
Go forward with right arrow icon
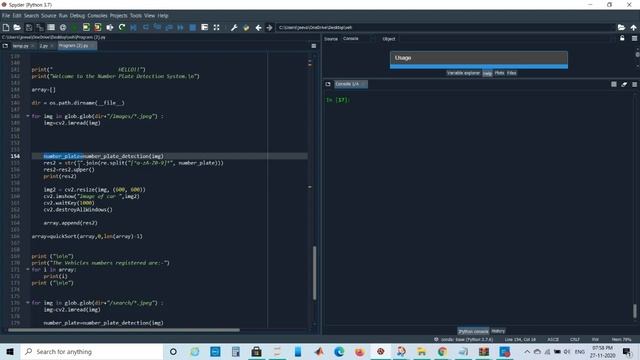tap(269, 27)
